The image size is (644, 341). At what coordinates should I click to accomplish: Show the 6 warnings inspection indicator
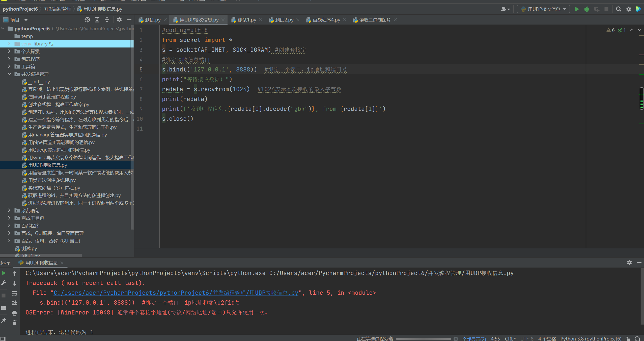611,30
